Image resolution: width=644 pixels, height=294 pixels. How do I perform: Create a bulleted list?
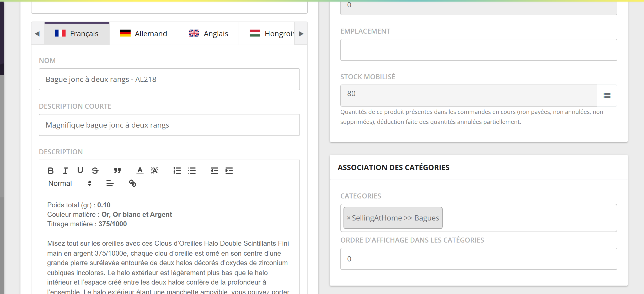(x=192, y=171)
